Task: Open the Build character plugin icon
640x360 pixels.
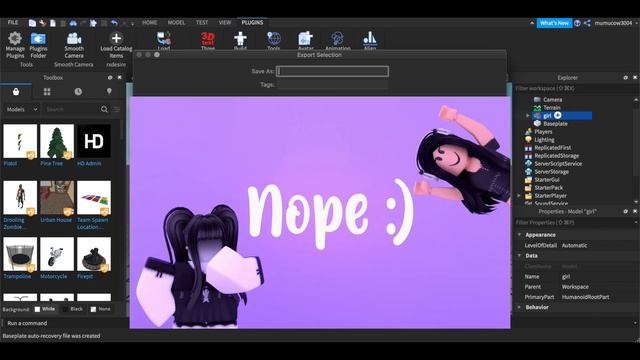Action: tap(240, 39)
